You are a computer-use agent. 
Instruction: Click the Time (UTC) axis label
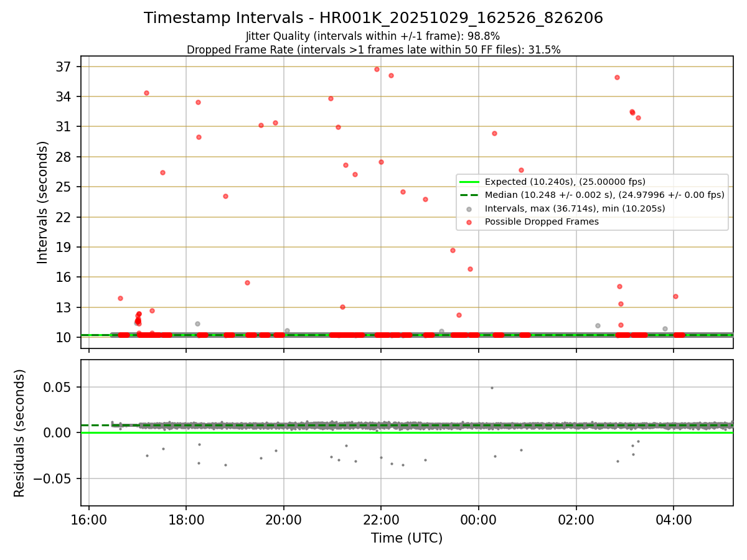pos(407,538)
